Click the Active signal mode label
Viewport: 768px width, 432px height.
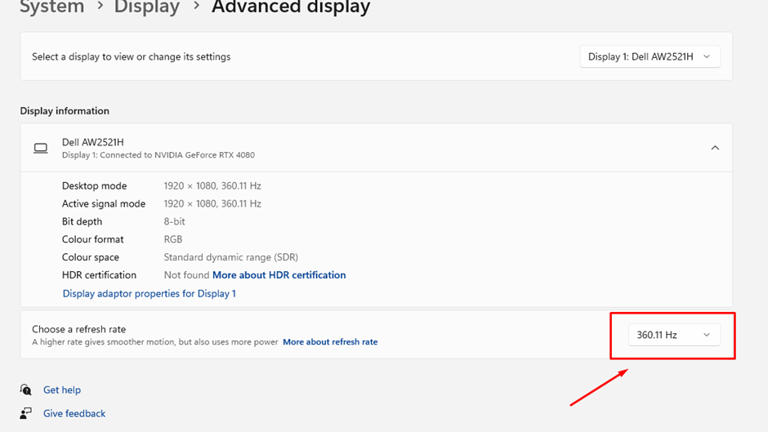pyautogui.click(x=104, y=204)
